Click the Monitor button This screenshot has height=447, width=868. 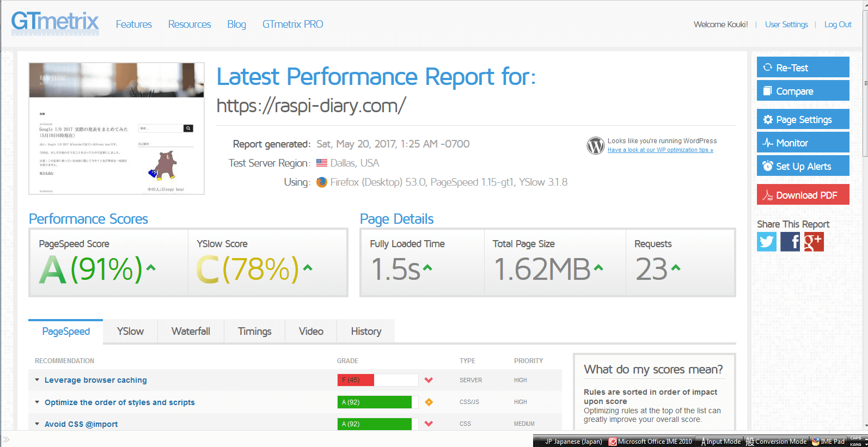pos(803,143)
